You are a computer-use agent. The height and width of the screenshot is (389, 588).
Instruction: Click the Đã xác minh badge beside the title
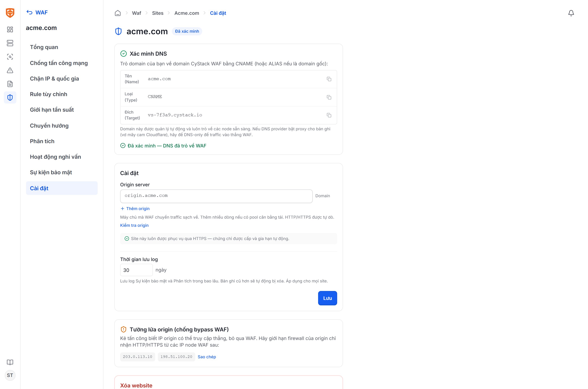(187, 31)
